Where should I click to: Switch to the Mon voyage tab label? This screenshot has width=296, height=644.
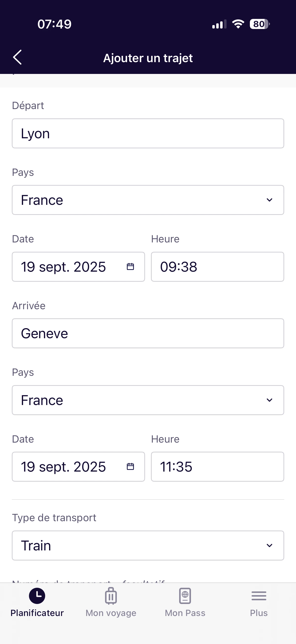click(111, 613)
